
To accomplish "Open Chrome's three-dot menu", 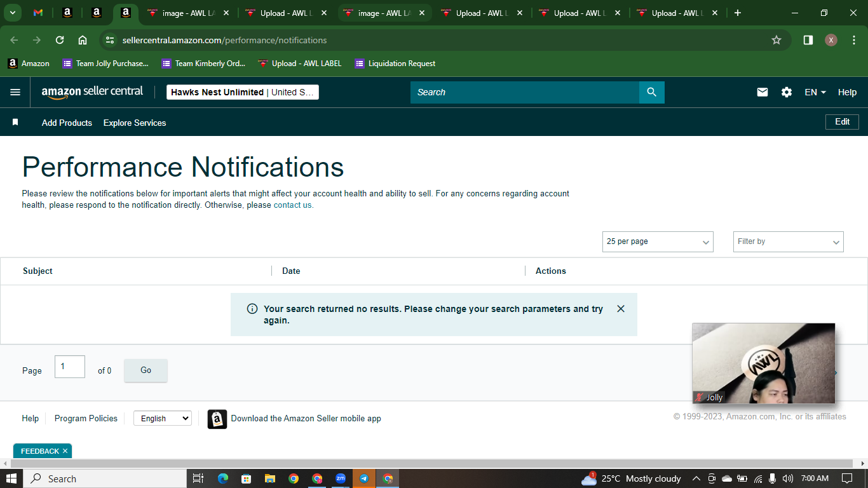I will coord(854,40).
